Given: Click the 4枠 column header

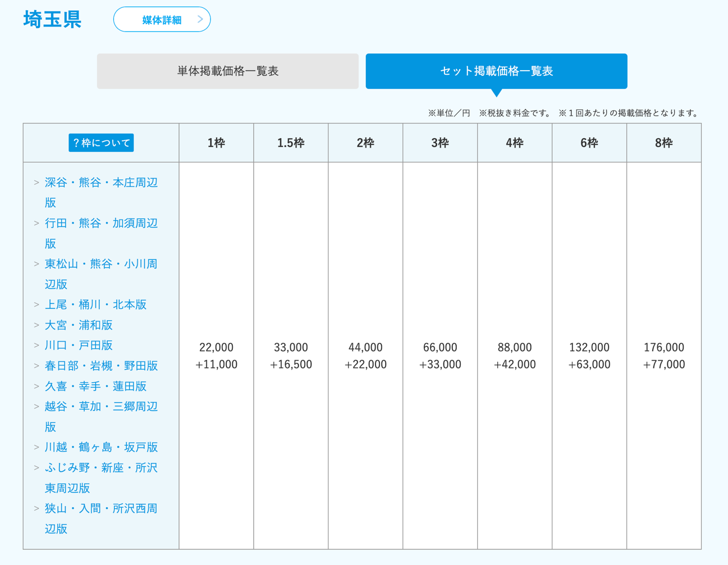Looking at the screenshot, I should (515, 143).
